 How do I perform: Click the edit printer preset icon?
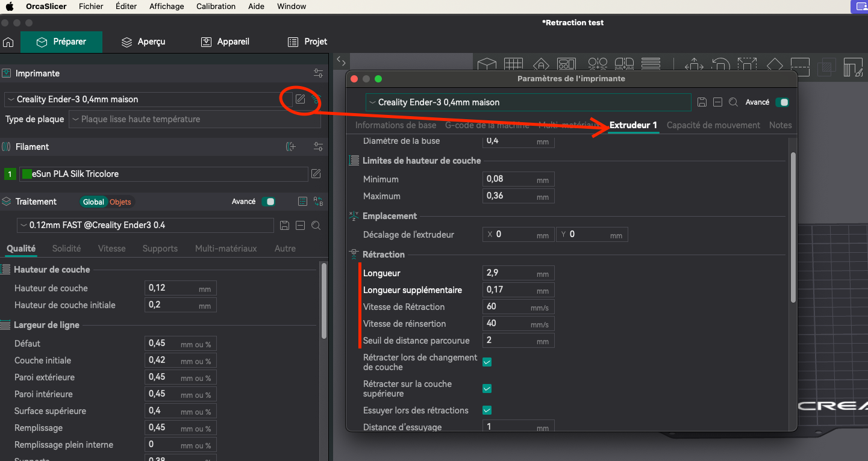click(300, 99)
